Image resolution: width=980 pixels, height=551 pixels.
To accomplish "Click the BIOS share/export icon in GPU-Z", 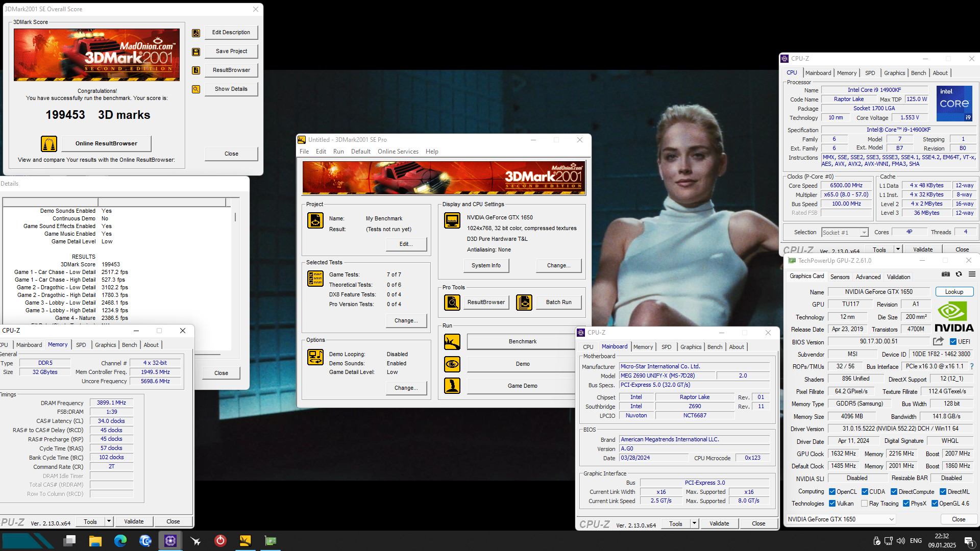I will (939, 341).
